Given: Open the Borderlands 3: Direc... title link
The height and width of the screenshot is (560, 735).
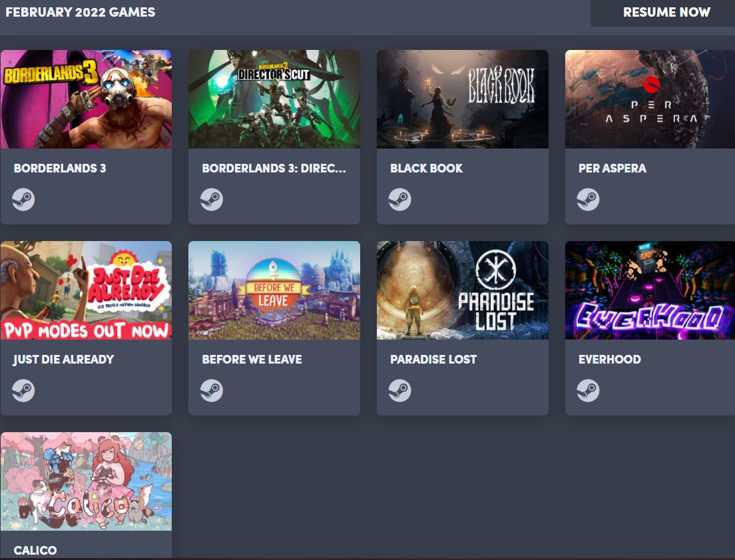Looking at the screenshot, I should 274,168.
